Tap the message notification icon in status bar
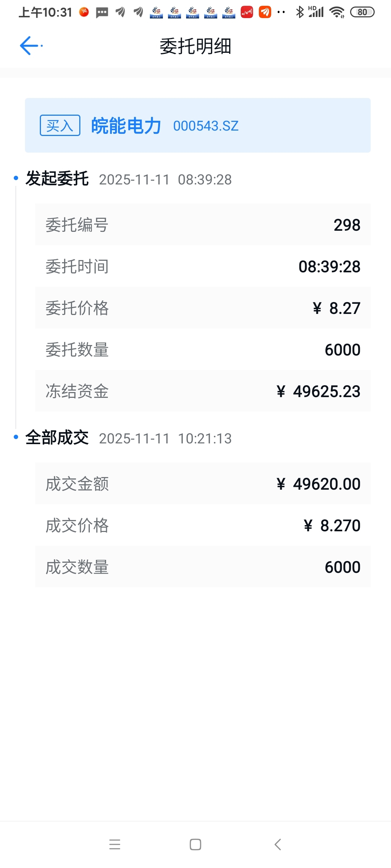The width and height of the screenshot is (391, 868). [102, 13]
